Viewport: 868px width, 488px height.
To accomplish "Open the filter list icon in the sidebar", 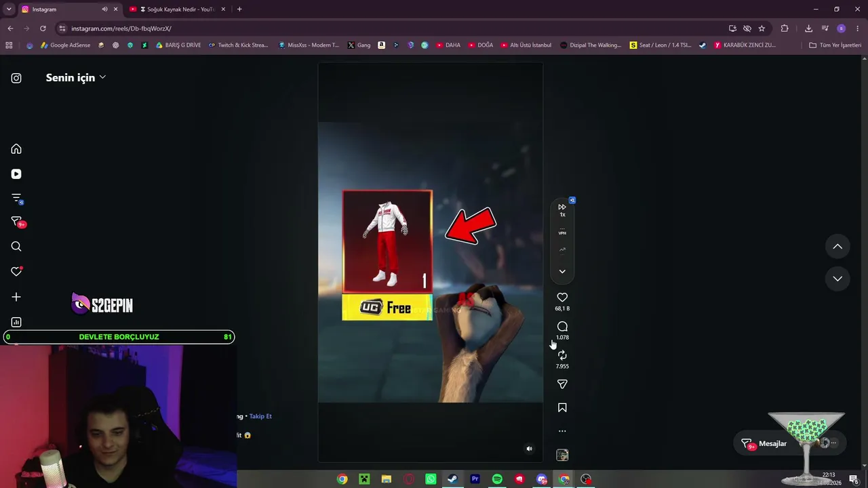I will tap(17, 199).
